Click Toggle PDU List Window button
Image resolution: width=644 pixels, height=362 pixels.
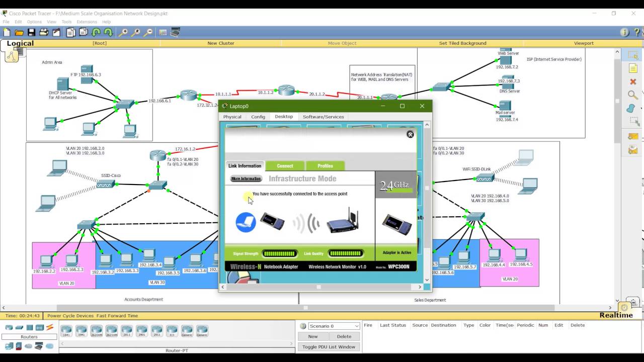click(x=329, y=347)
